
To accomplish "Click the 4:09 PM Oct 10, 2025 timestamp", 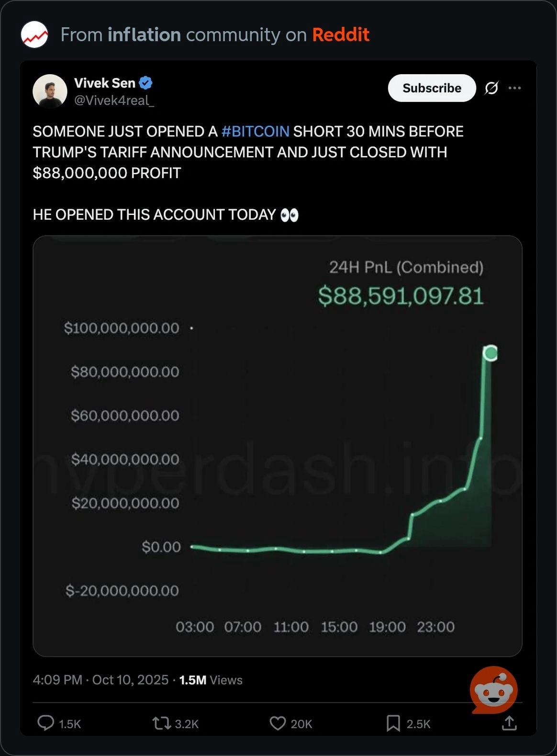I will [x=100, y=680].
